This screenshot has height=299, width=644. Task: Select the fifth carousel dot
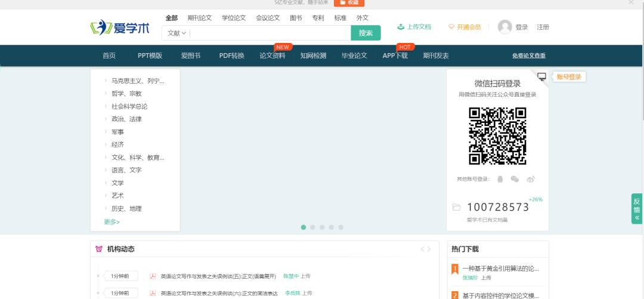point(341,227)
